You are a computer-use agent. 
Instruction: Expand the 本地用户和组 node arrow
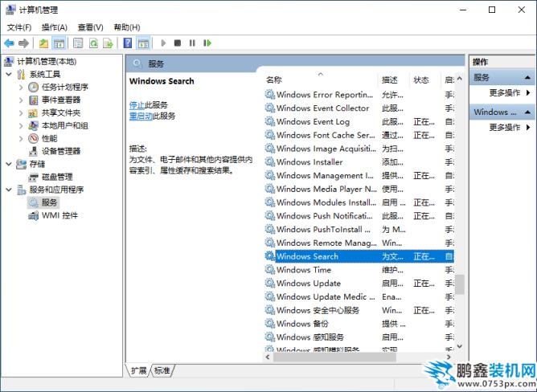click(x=21, y=125)
